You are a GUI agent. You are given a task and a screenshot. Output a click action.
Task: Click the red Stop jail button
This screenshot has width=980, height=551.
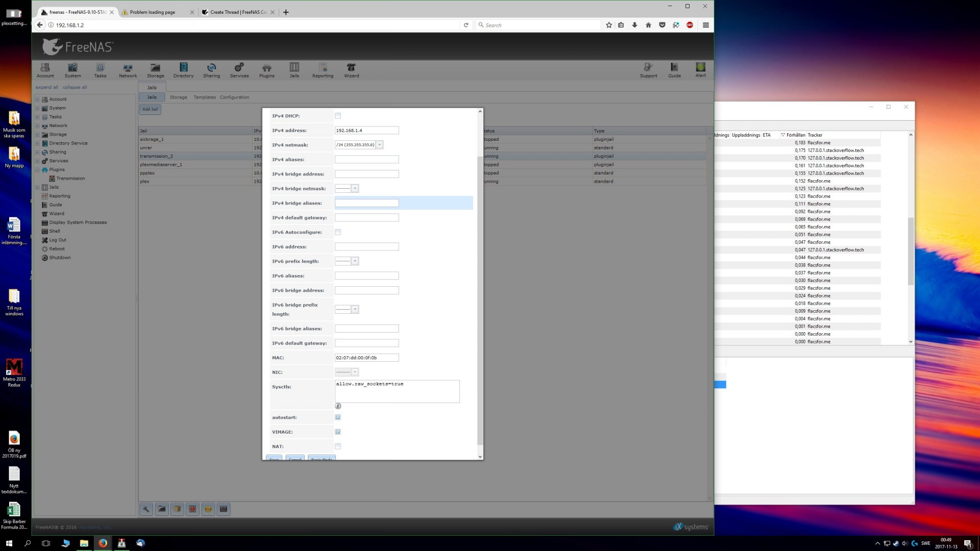192,509
